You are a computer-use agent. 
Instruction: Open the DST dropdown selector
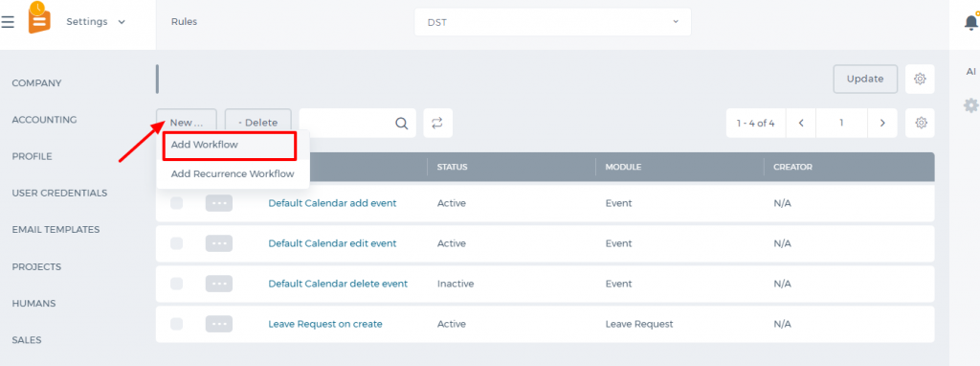(552, 22)
